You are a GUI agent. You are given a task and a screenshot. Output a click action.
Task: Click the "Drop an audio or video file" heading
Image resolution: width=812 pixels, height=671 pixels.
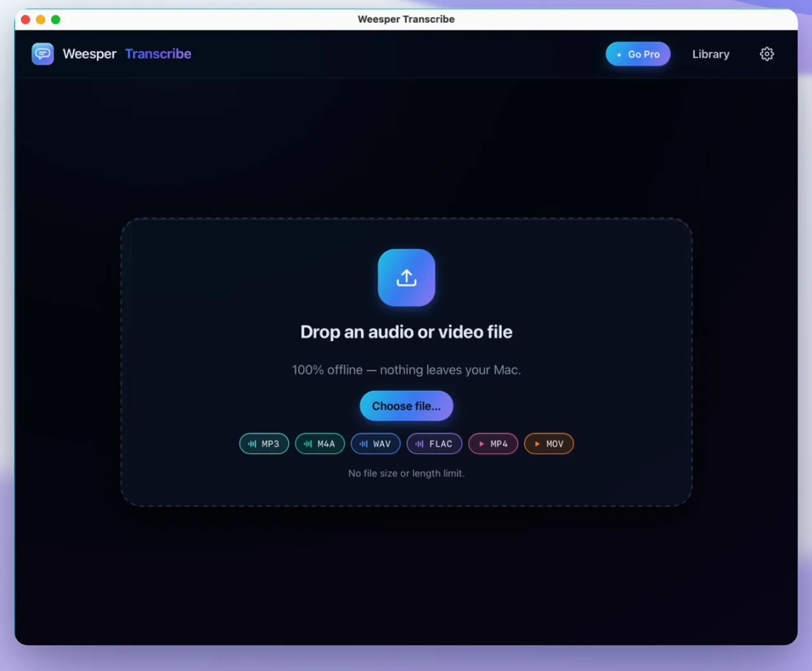tap(407, 332)
